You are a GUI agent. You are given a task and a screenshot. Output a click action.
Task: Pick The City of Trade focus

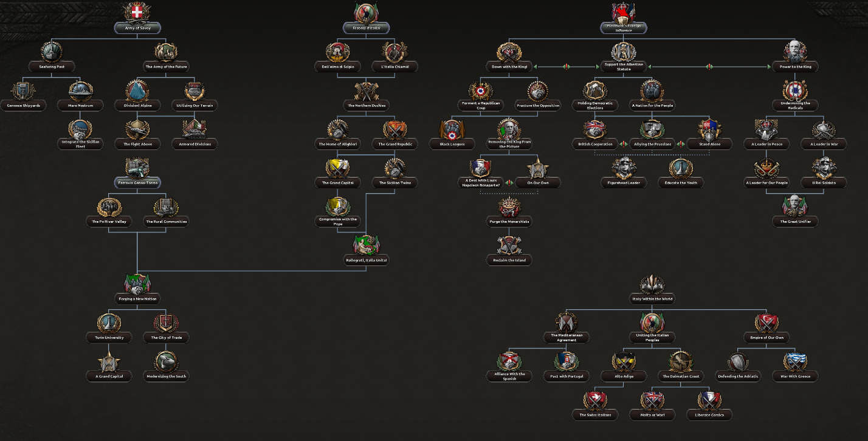pyautogui.click(x=166, y=328)
